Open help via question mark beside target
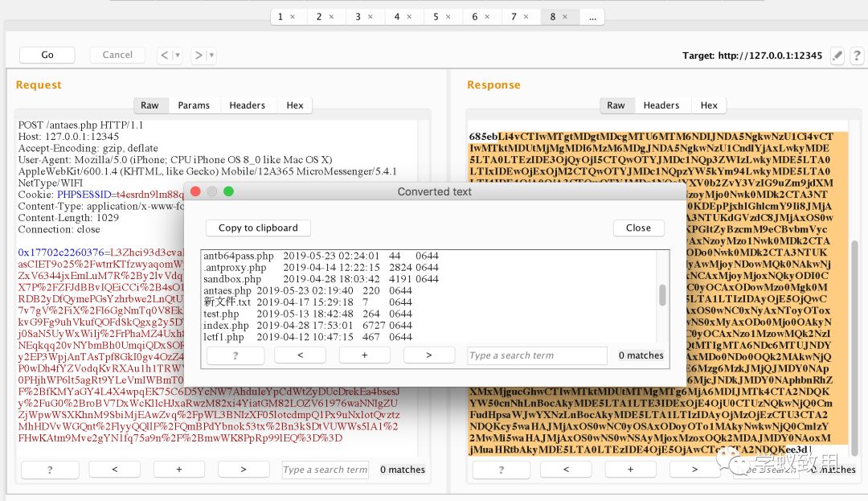The image size is (868, 501). 857,55
